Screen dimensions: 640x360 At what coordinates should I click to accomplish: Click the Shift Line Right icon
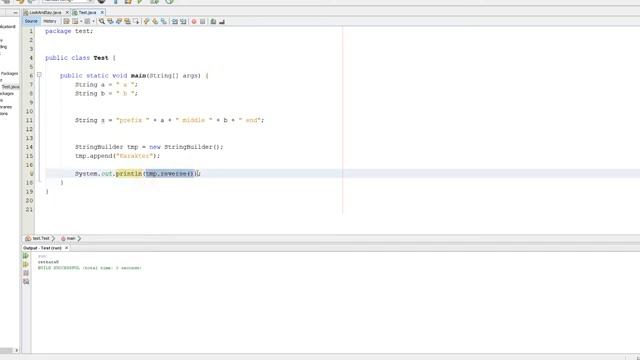pyautogui.click(x=183, y=21)
